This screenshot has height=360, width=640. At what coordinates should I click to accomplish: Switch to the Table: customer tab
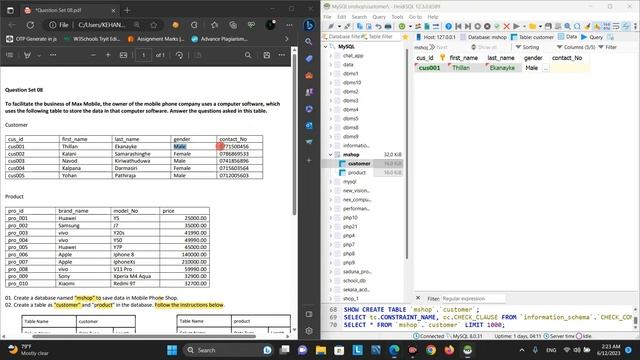(x=532, y=37)
